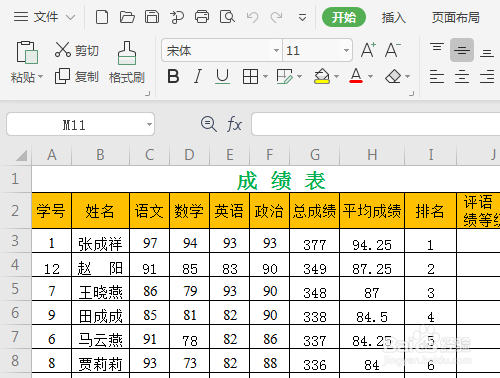Decrease font size with A- icon

tap(392, 50)
